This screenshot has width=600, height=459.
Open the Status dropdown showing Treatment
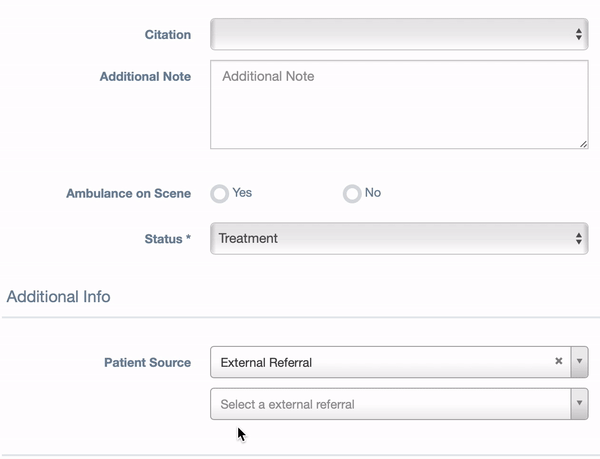(399, 239)
